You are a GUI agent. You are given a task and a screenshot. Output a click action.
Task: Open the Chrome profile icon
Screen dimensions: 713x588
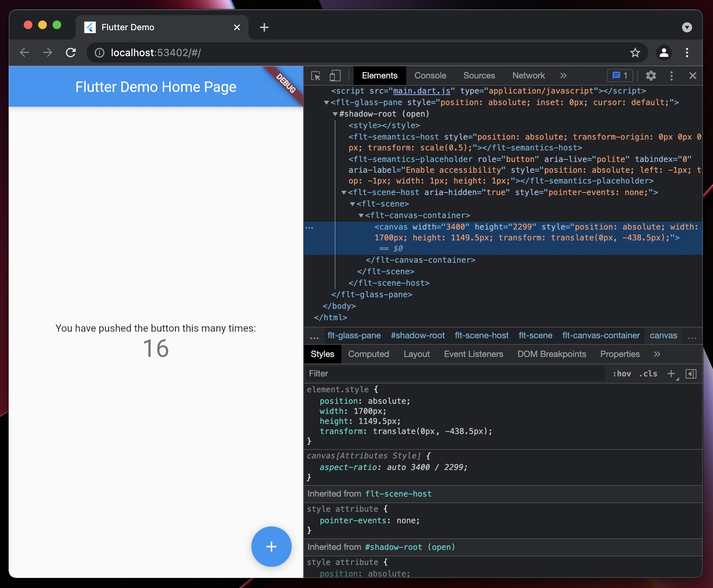pos(664,53)
